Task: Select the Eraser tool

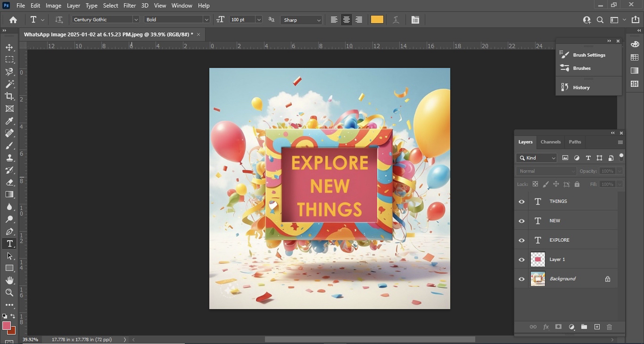Action: [x=10, y=182]
